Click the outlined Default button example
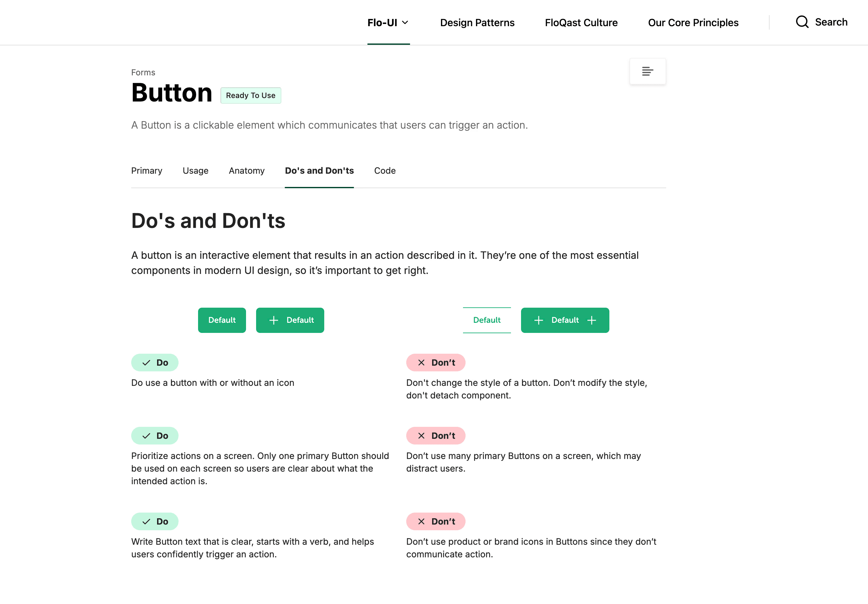The width and height of the screenshot is (868, 604). (487, 320)
